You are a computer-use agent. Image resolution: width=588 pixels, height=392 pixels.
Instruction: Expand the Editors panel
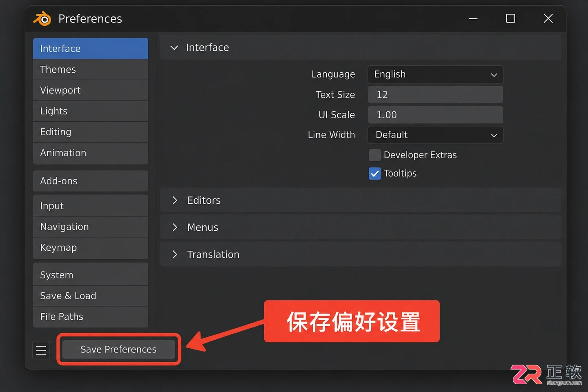(x=361, y=200)
